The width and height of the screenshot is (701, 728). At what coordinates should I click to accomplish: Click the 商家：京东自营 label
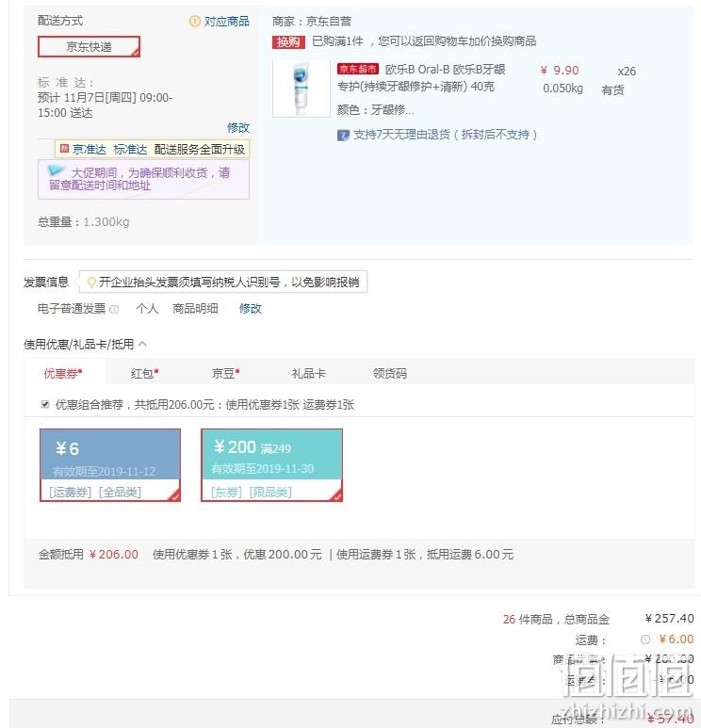click(x=312, y=22)
